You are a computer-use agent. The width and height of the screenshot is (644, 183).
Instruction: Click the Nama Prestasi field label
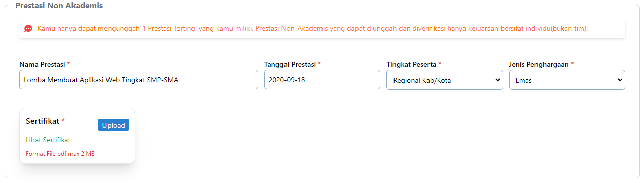pyautogui.click(x=42, y=64)
